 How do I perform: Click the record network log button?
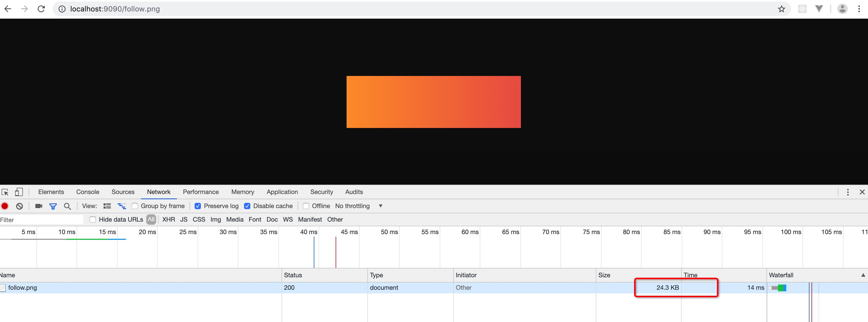pyautogui.click(x=5, y=206)
